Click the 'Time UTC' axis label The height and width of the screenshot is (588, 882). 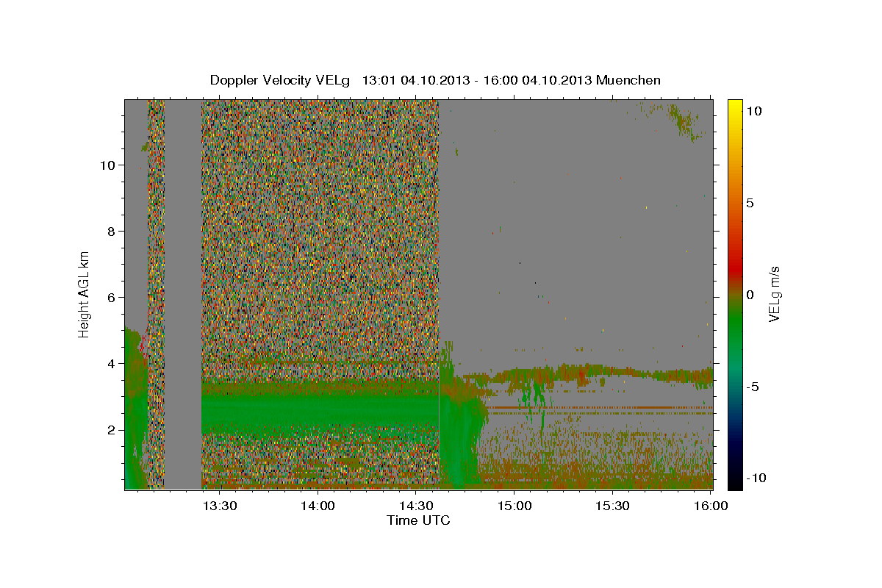(x=418, y=520)
